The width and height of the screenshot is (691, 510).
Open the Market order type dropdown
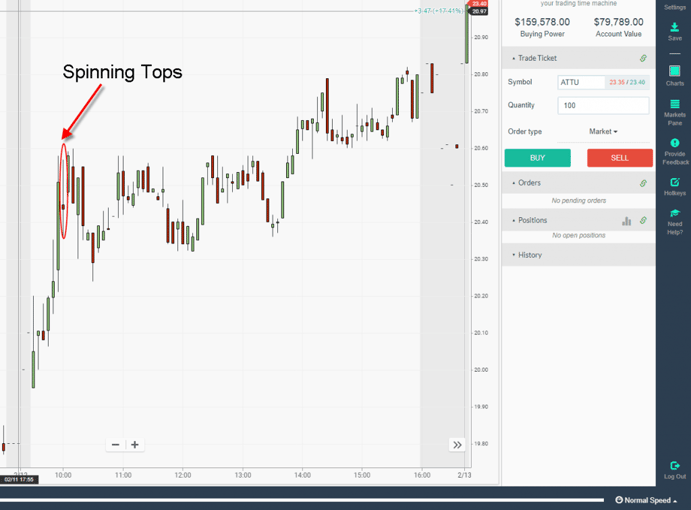[x=603, y=132]
